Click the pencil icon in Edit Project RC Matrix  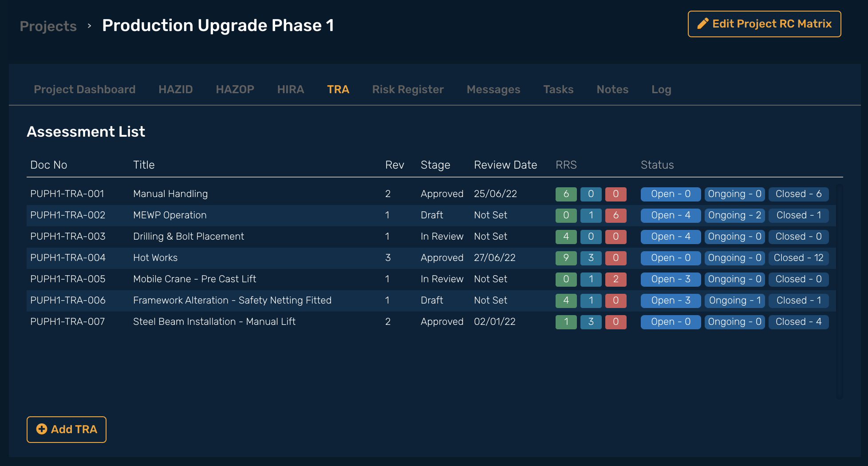(702, 24)
